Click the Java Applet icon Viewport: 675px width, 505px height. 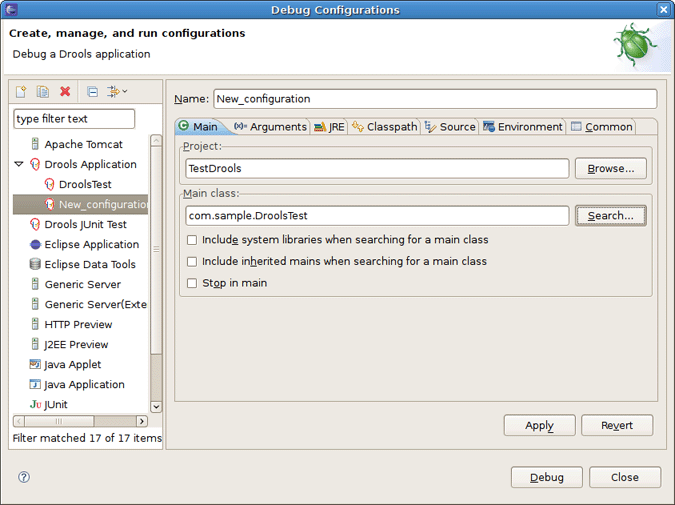tap(35, 364)
